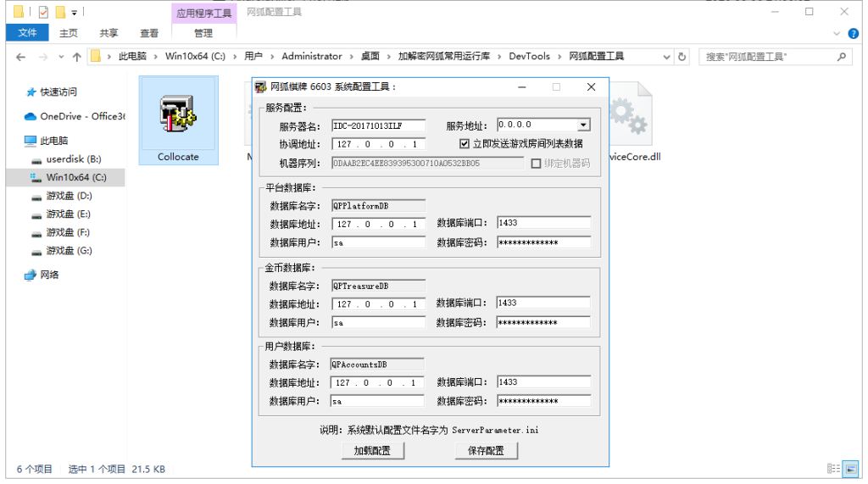Screen dimensions: 868x484
Task: Open the 文件 menu
Action: 27,33
